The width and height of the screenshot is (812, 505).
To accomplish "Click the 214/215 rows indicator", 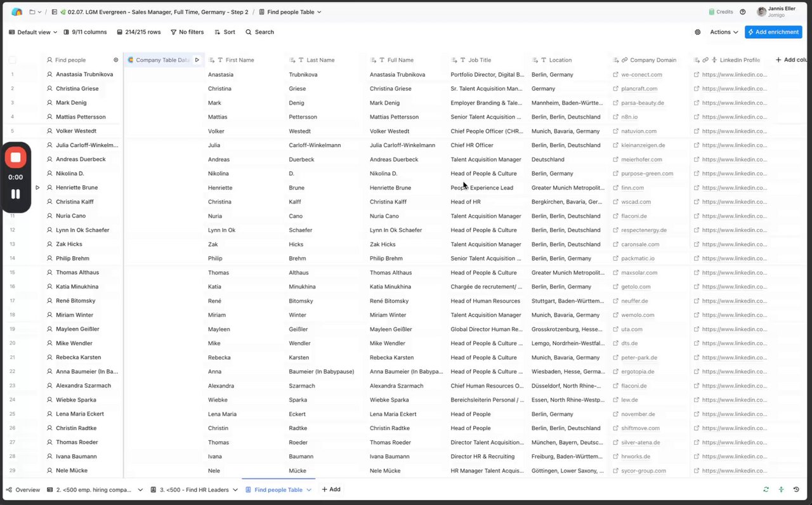I will pyautogui.click(x=138, y=32).
